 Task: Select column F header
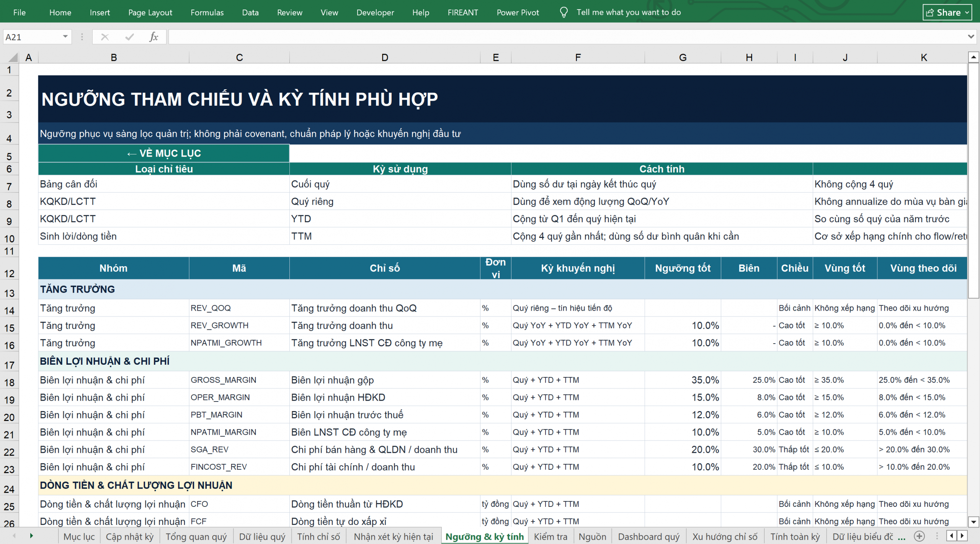pyautogui.click(x=578, y=57)
